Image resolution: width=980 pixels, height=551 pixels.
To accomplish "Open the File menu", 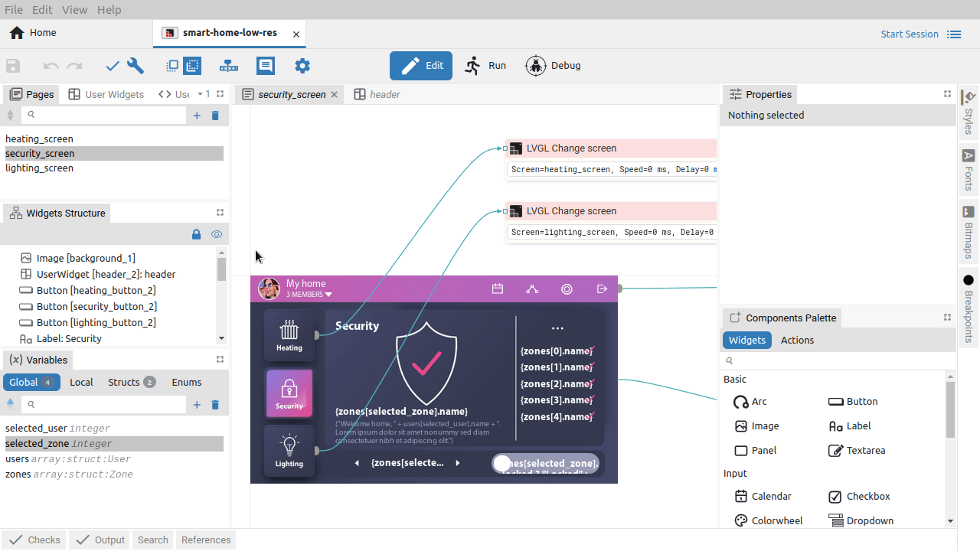I will [x=14, y=10].
